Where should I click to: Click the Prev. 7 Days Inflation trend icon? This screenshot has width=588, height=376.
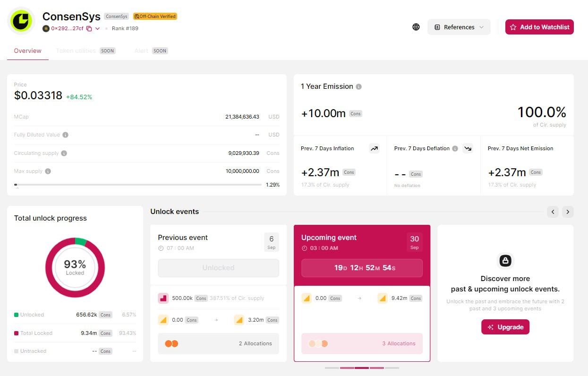pos(374,148)
